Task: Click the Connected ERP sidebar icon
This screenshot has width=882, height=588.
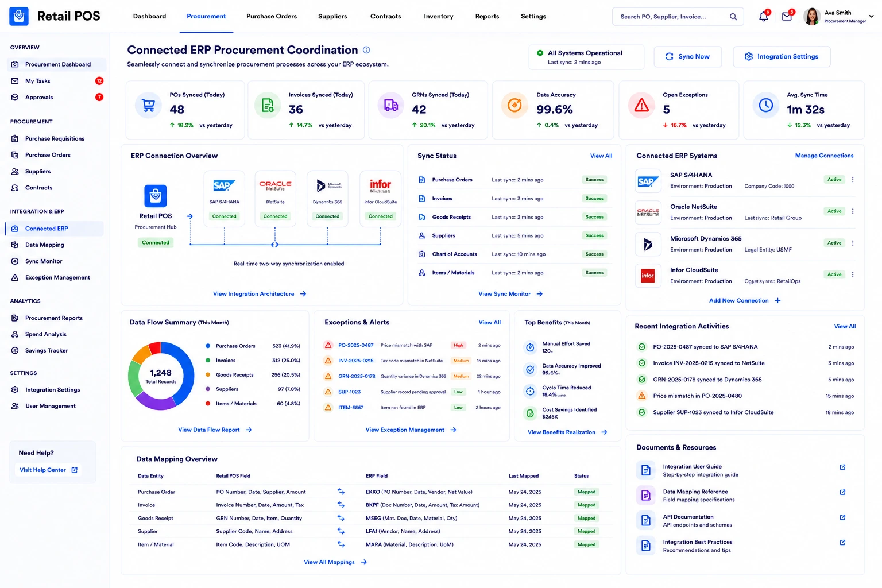Action: [15, 229]
